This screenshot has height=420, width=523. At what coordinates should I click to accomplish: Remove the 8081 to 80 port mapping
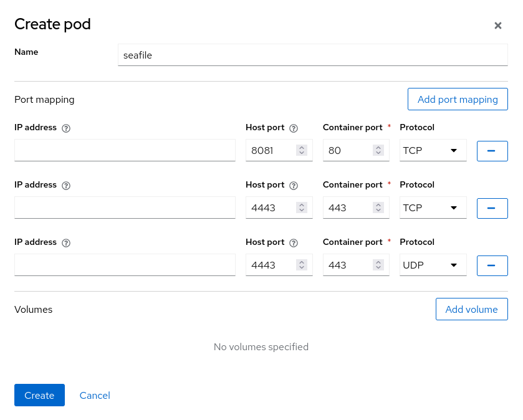pyautogui.click(x=492, y=151)
